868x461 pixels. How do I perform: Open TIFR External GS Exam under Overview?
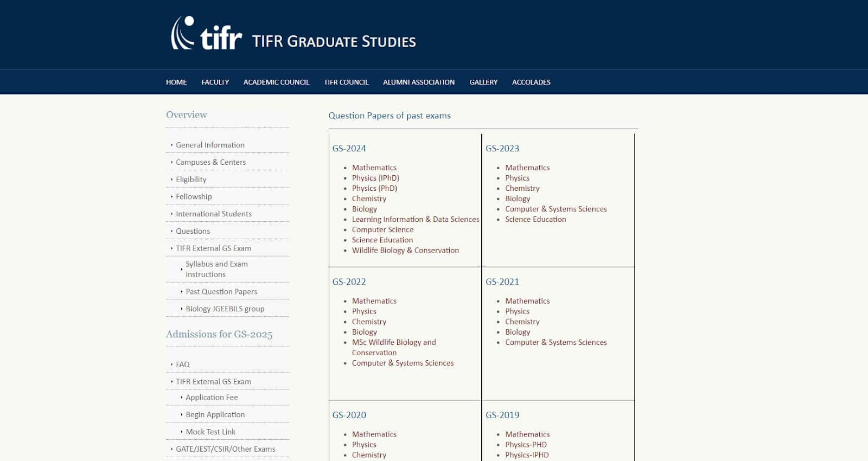213,248
